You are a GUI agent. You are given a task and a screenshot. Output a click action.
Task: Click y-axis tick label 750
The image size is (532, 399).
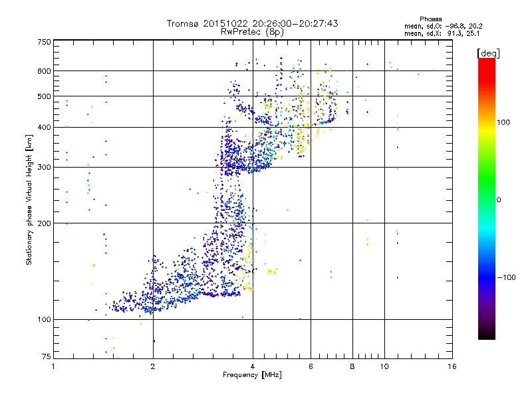[45, 42]
